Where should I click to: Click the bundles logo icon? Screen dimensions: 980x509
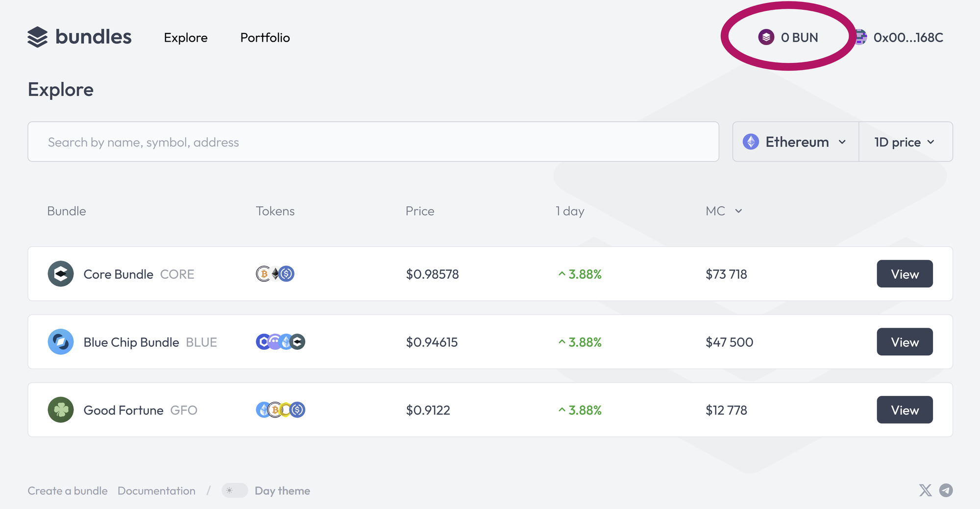37,37
